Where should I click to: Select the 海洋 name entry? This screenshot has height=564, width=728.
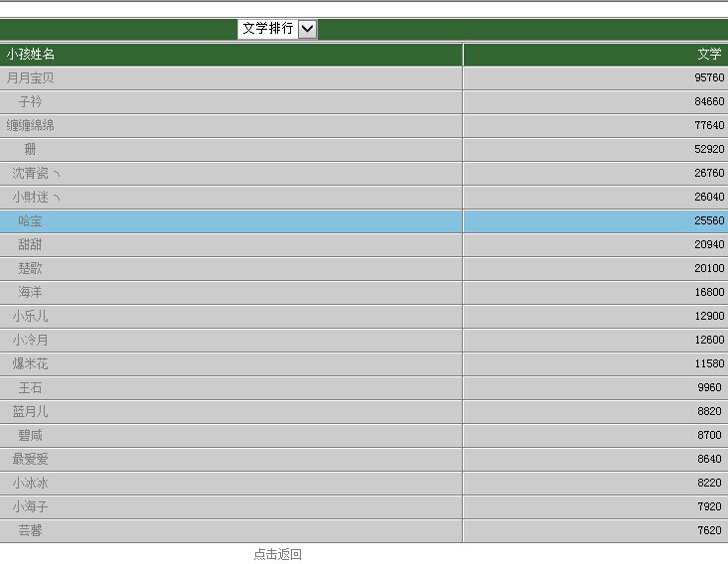pyautogui.click(x=30, y=292)
